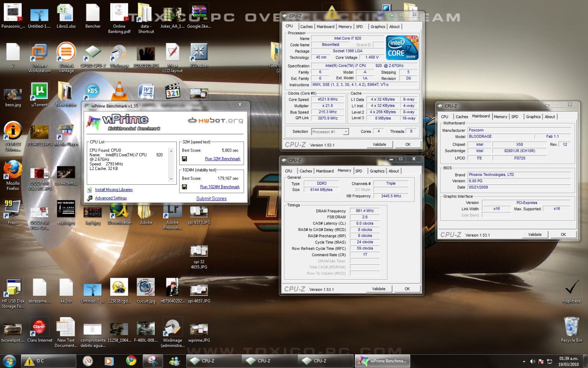Show hidden system tray icons arrow

[524, 361]
